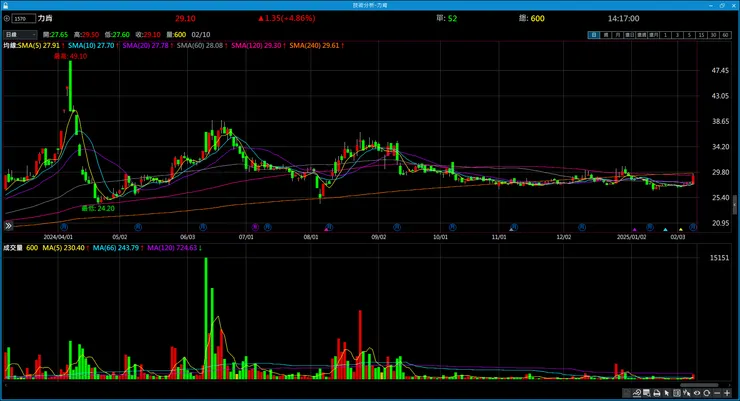Switch to the 月 monthly period tab
Image resolution: width=740 pixels, height=401 pixels.
(617, 35)
